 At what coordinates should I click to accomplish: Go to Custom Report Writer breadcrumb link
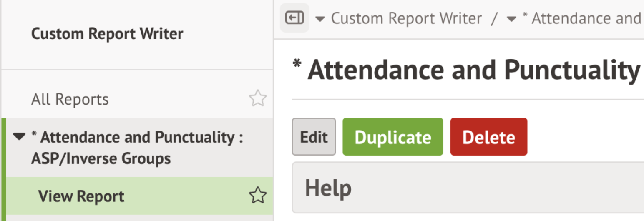406,18
